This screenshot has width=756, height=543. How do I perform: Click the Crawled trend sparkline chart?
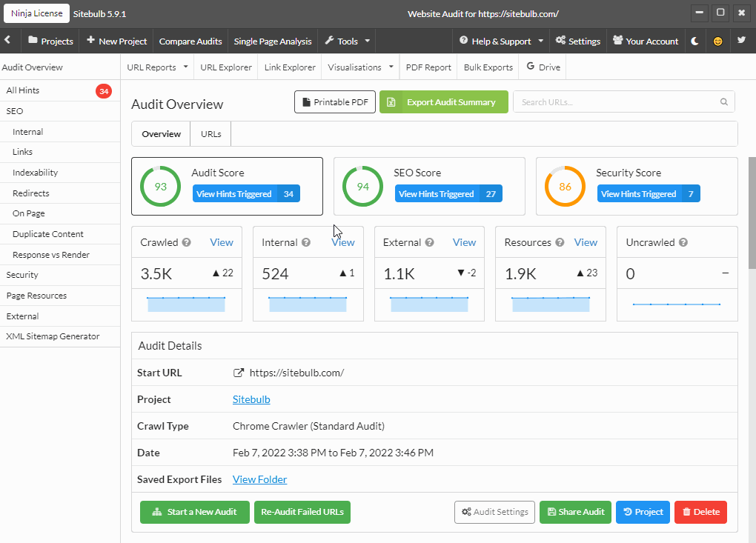click(x=186, y=304)
